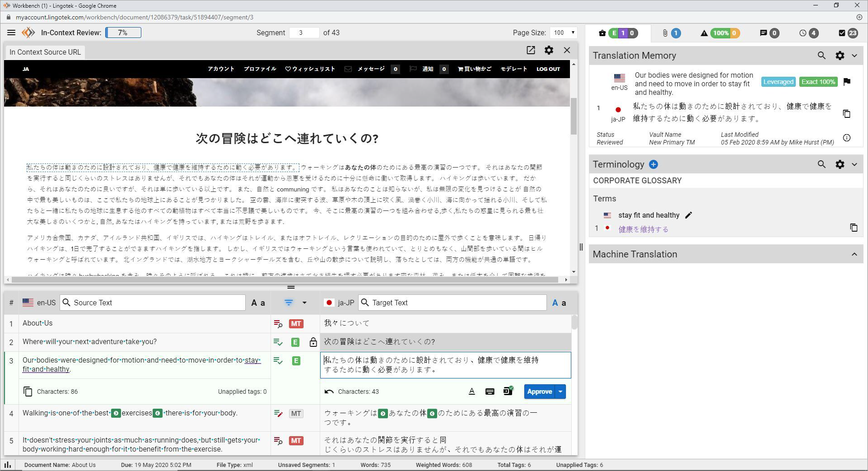This screenshot has height=471, width=868.
Task: Toggle case sensitivity for target search
Action: click(x=559, y=303)
